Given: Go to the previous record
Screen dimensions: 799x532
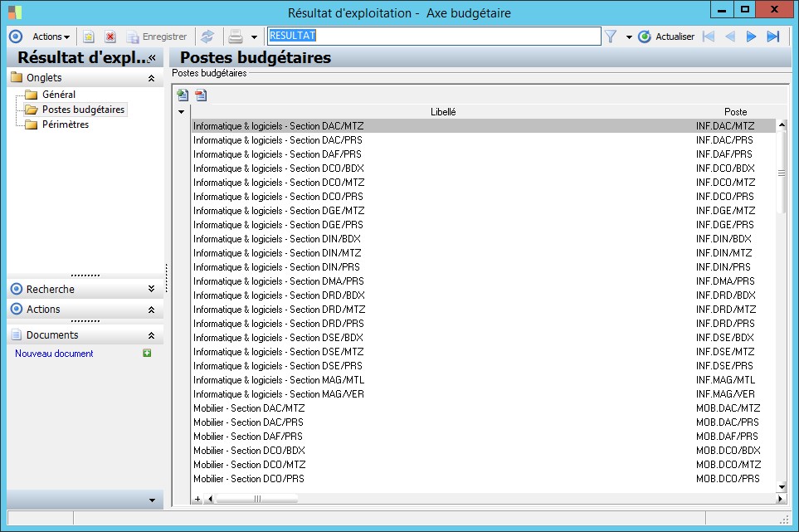Looking at the screenshot, I should point(730,37).
